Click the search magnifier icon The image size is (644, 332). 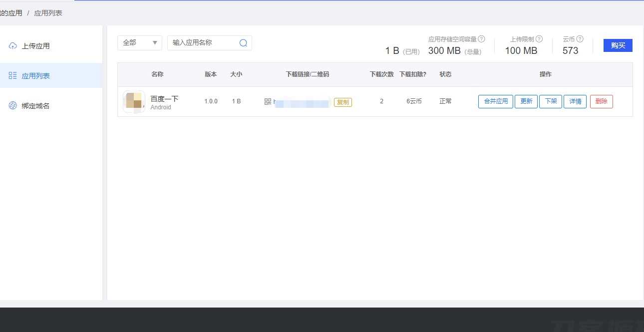point(243,43)
